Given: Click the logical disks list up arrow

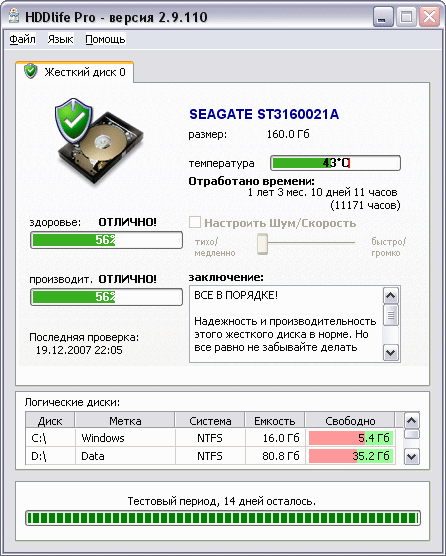Looking at the screenshot, I should tap(412, 421).
